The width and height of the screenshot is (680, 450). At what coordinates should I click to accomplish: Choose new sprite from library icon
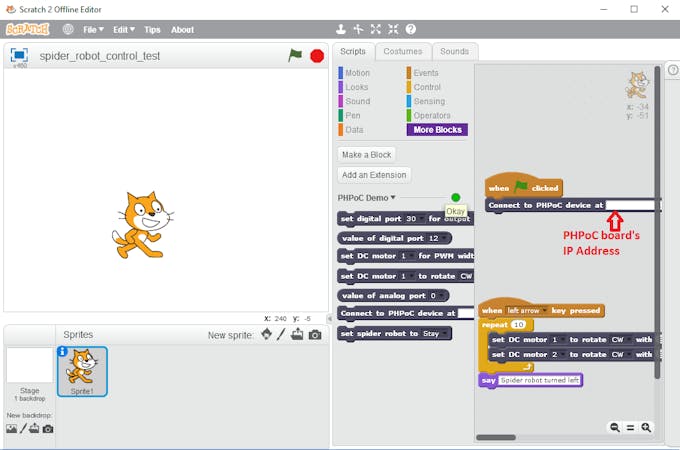click(266, 334)
